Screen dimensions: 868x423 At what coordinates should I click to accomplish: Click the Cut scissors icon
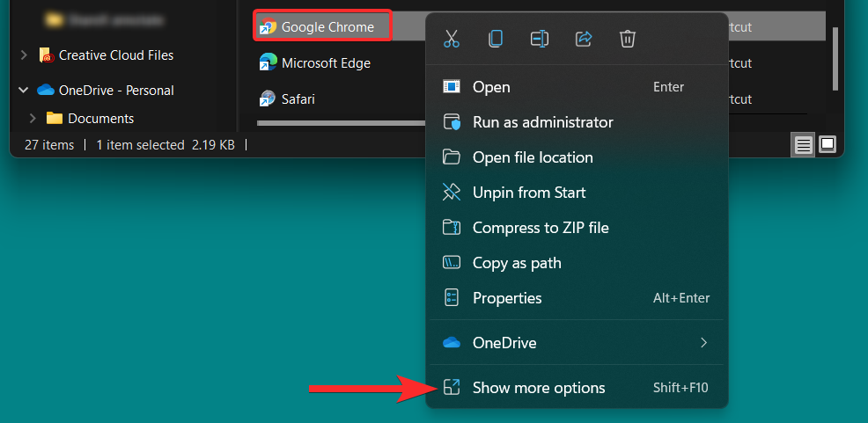tap(452, 39)
